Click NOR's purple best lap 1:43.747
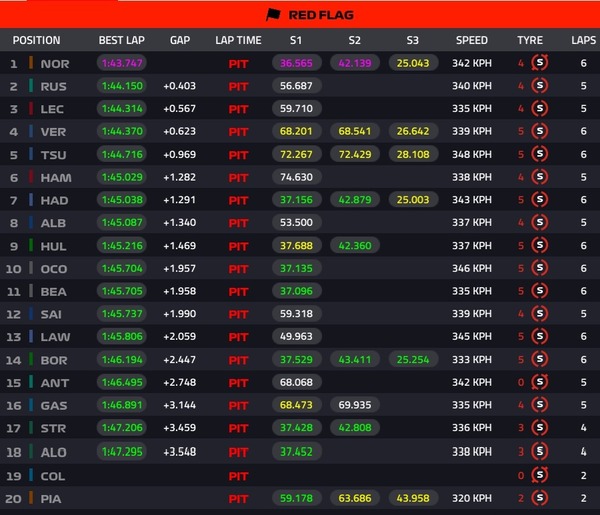The width and height of the screenshot is (600, 515). 122,63
